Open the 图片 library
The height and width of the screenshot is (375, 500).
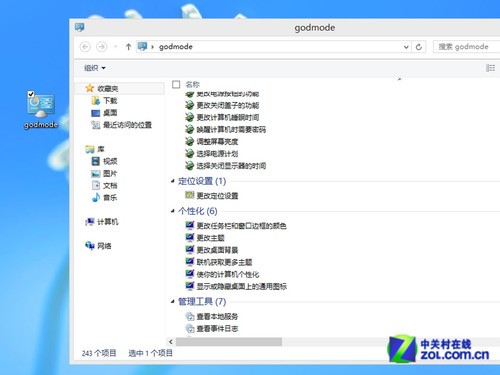tap(110, 173)
